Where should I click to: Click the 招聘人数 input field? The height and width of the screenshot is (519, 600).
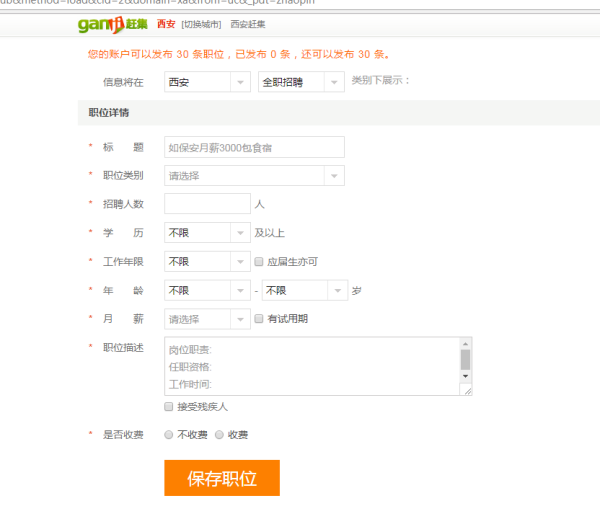coord(207,204)
